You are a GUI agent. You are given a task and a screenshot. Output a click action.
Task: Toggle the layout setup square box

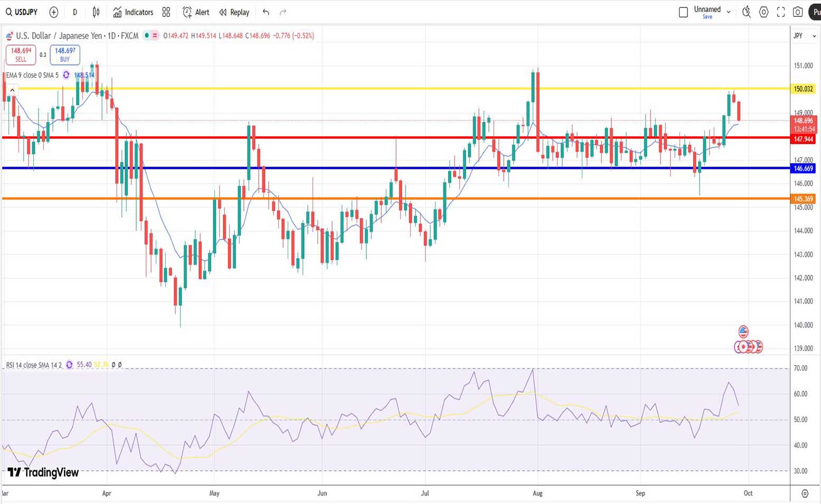(x=683, y=12)
